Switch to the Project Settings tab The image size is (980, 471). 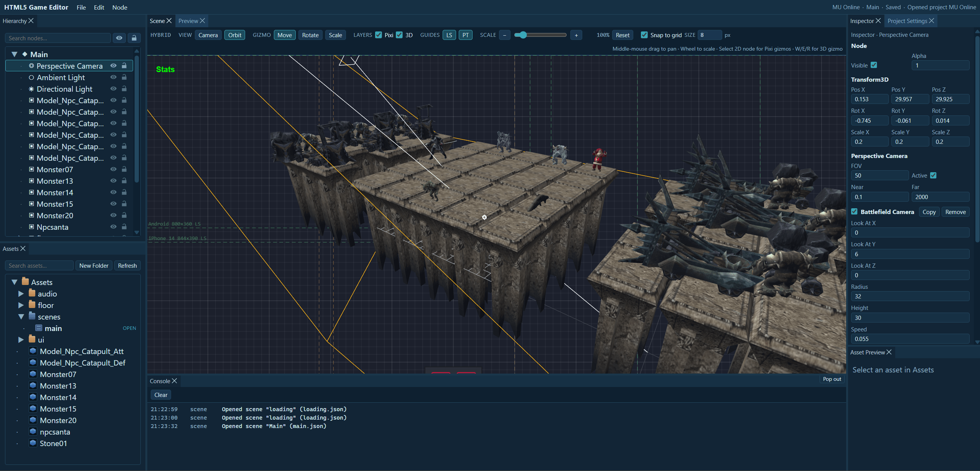(907, 21)
